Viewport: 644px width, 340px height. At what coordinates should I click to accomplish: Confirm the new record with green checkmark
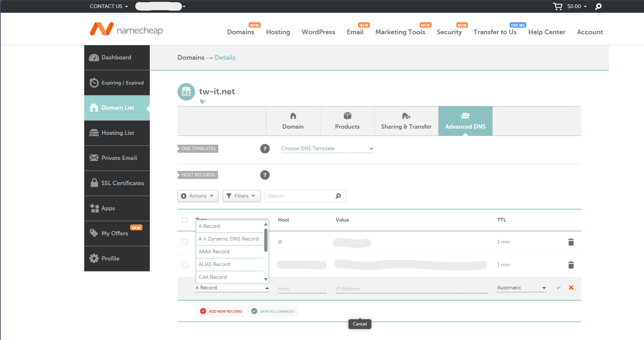click(x=558, y=288)
